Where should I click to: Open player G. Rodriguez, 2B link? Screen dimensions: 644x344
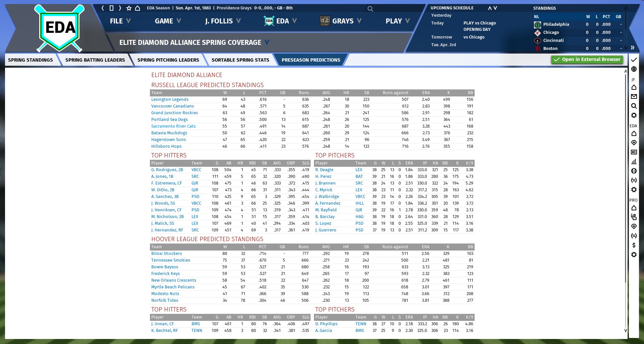pos(167,170)
